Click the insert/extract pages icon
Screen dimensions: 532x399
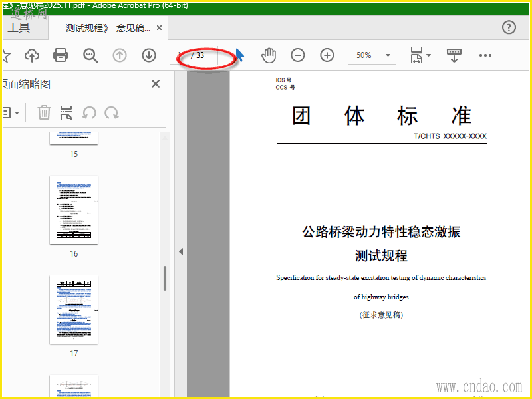[66, 112]
